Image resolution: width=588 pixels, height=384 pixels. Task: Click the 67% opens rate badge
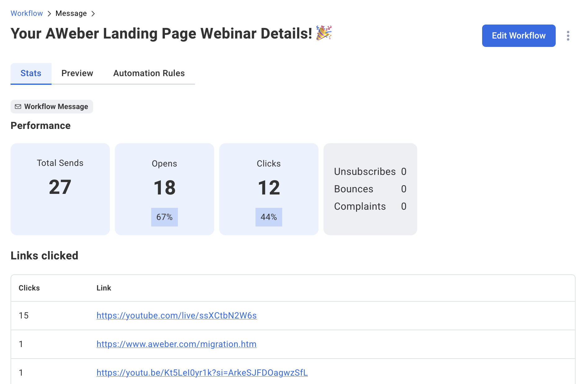click(x=164, y=217)
